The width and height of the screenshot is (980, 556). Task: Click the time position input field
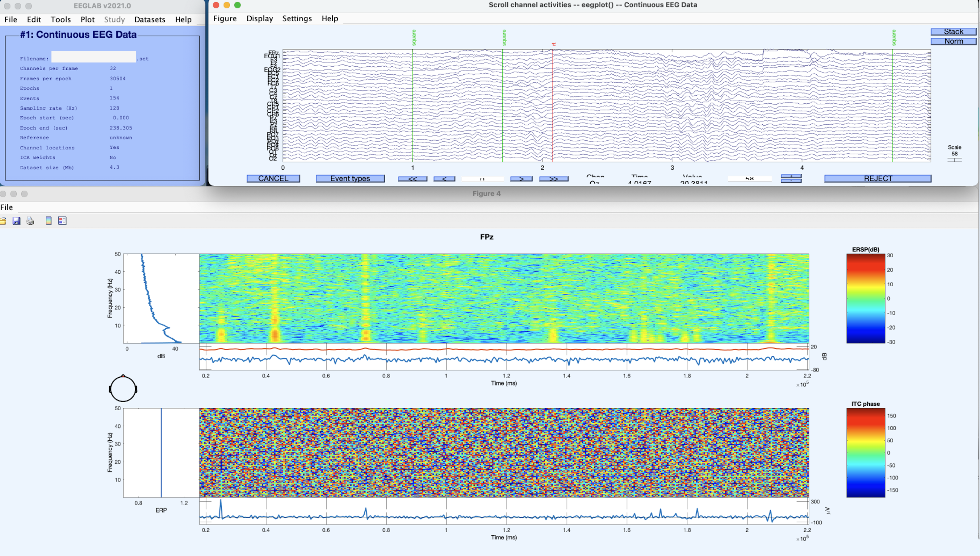[x=482, y=179]
